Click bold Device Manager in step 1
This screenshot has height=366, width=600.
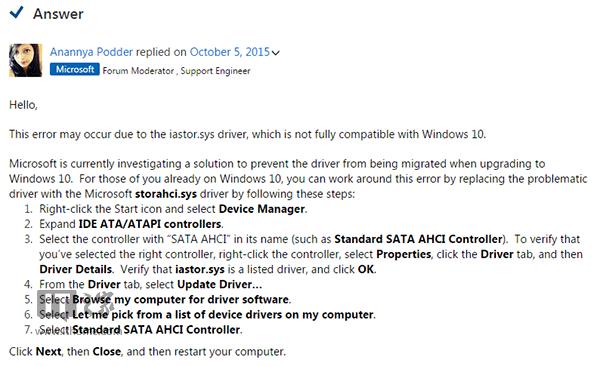click(x=262, y=209)
